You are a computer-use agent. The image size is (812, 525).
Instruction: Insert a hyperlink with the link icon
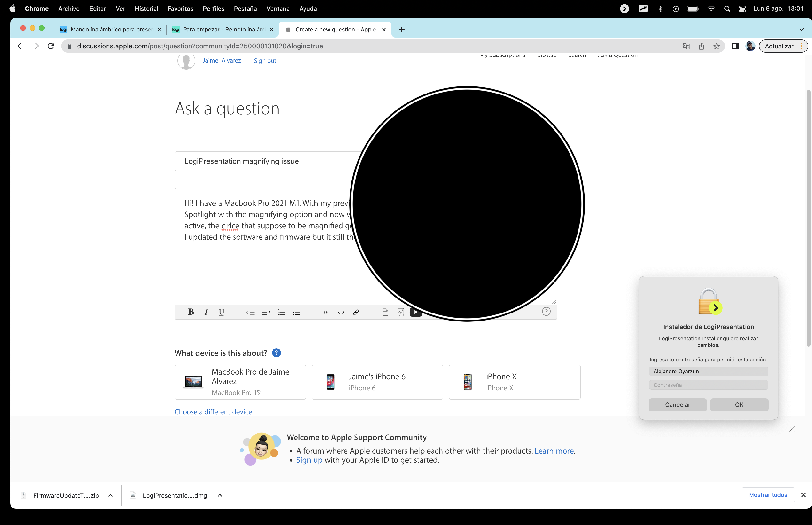pos(356,312)
